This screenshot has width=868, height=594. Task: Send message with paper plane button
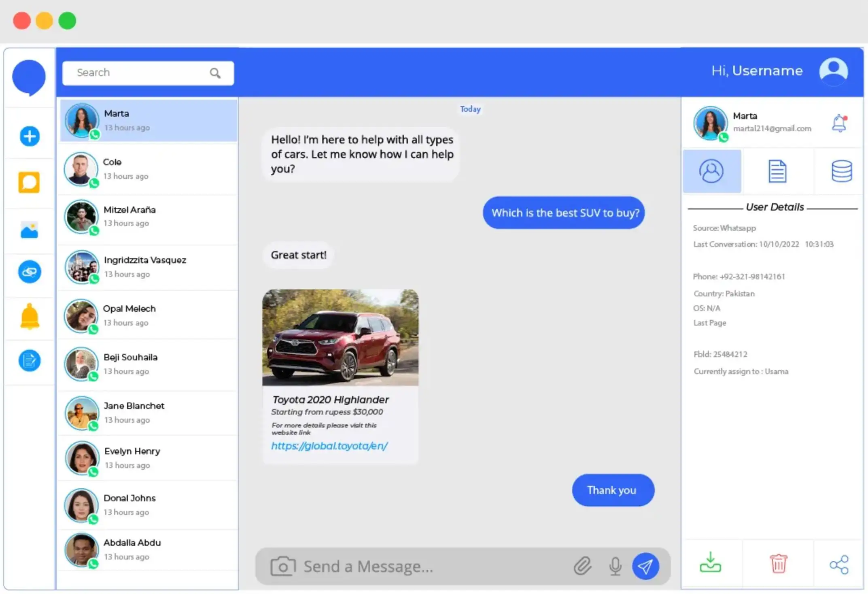point(645,566)
